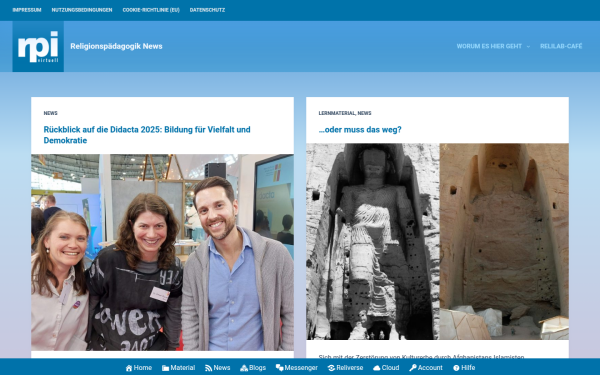The height and width of the screenshot is (375, 600).
Task: Click the Buddha statue comparison image
Action: click(437, 241)
